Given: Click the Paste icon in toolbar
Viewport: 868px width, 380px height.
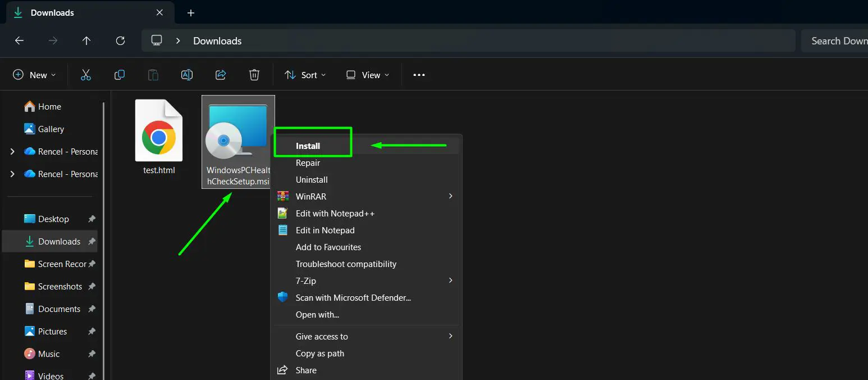Looking at the screenshot, I should click(153, 74).
